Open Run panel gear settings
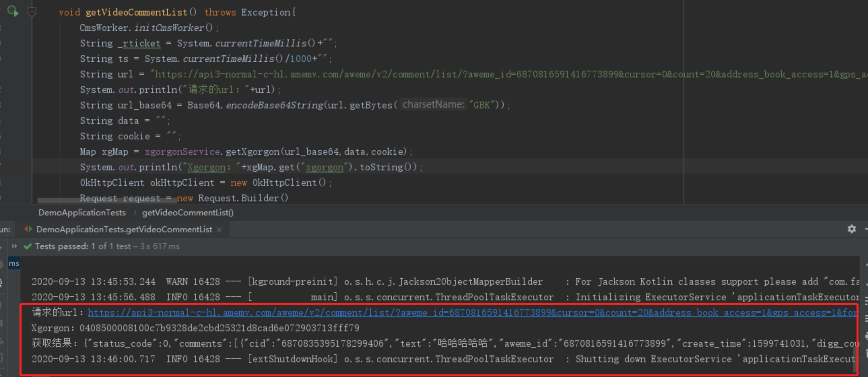The image size is (868, 377). [852, 229]
